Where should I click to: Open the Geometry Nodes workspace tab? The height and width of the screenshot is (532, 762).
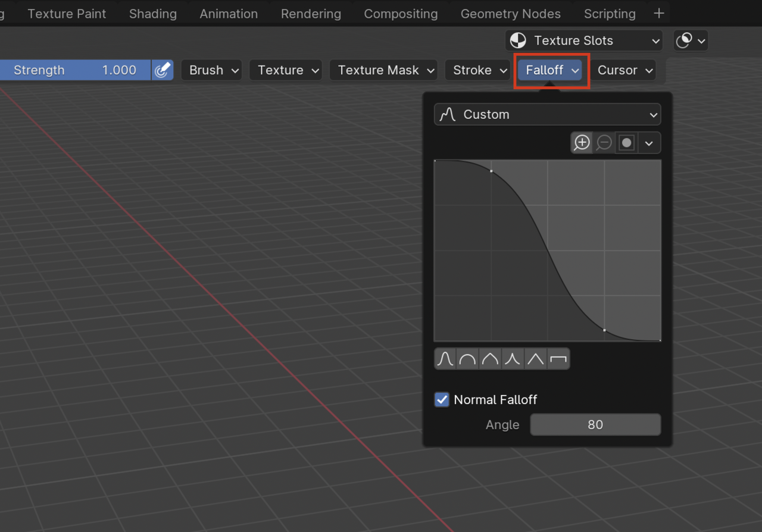[510, 14]
